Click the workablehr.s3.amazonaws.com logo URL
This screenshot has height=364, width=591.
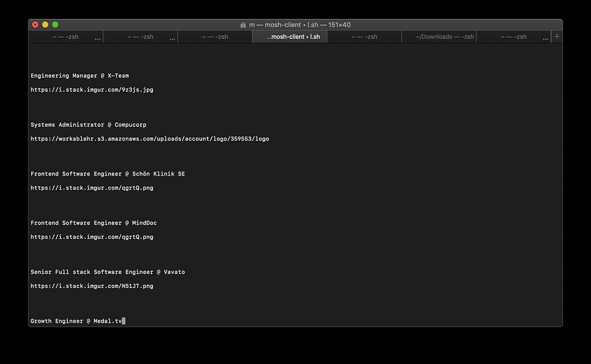[x=150, y=139]
